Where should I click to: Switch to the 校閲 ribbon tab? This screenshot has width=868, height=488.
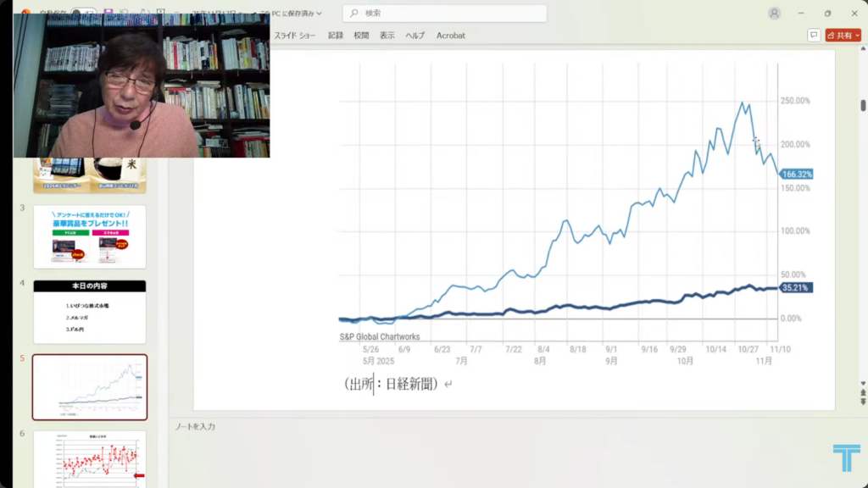tap(361, 36)
